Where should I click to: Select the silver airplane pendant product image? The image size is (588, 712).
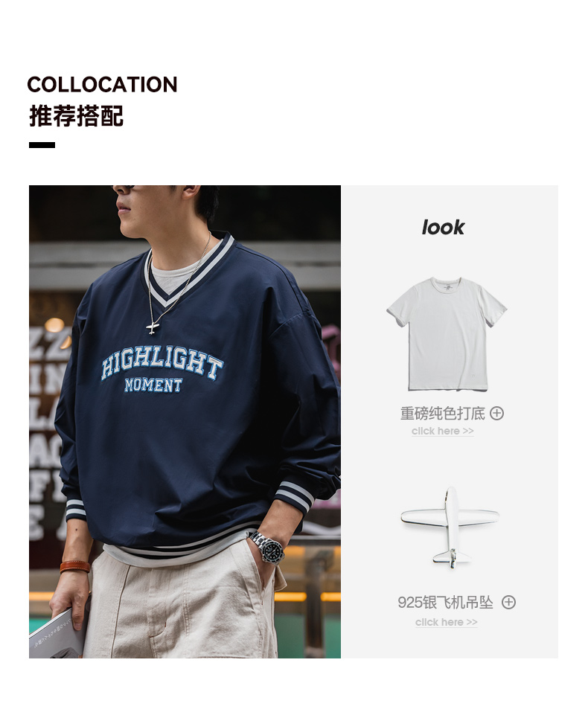pos(450,527)
